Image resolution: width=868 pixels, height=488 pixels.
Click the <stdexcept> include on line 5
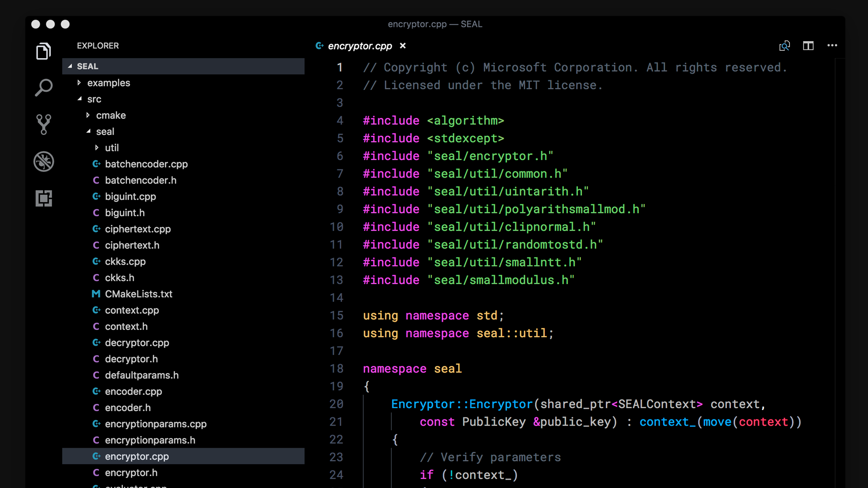[x=466, y=138]
